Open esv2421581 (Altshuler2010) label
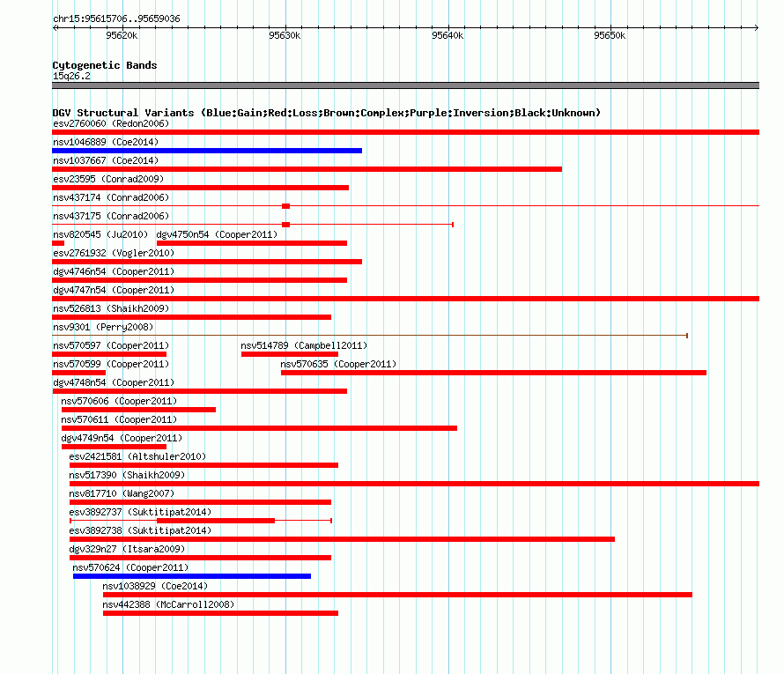 [137, 456]
